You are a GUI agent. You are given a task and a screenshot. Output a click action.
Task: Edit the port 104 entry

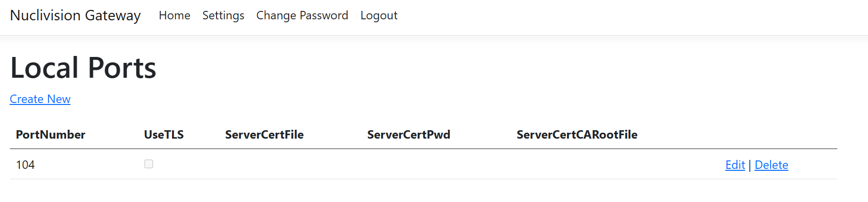735,165
